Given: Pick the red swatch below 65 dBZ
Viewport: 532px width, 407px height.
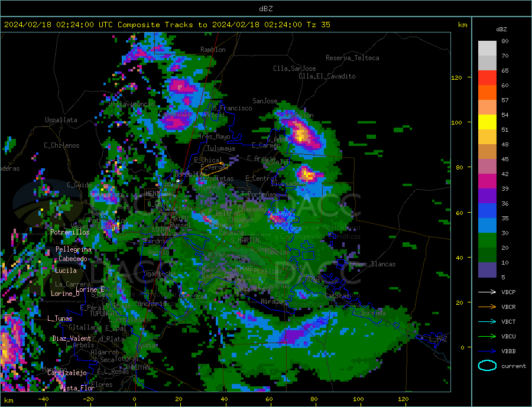Looking at the screenshot, I should (487, 77).
